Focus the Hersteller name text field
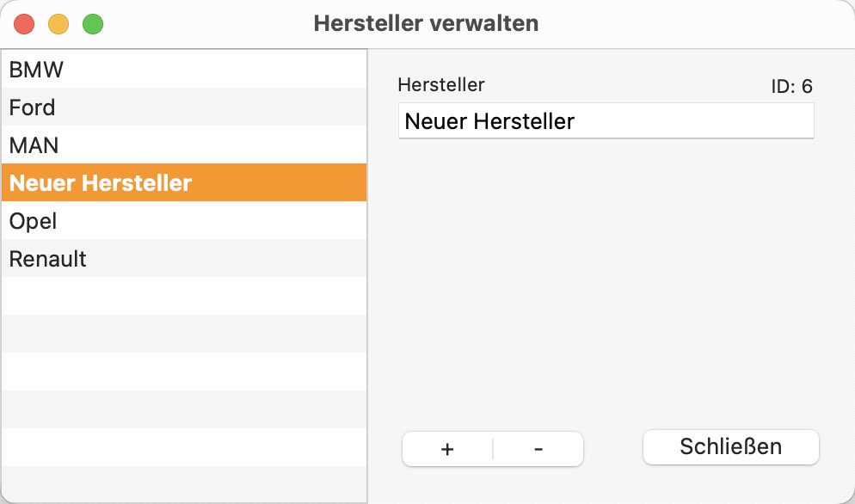 coord(606,120)
